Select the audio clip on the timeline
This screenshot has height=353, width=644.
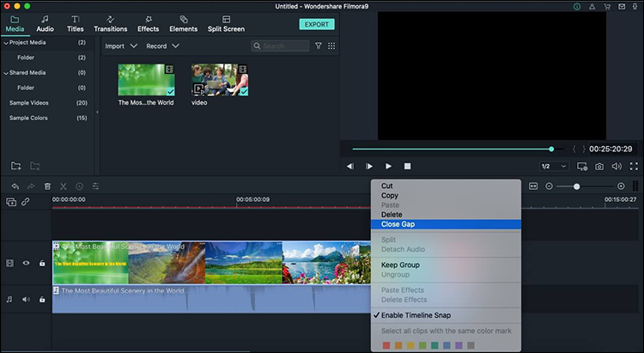coord(211,299)
